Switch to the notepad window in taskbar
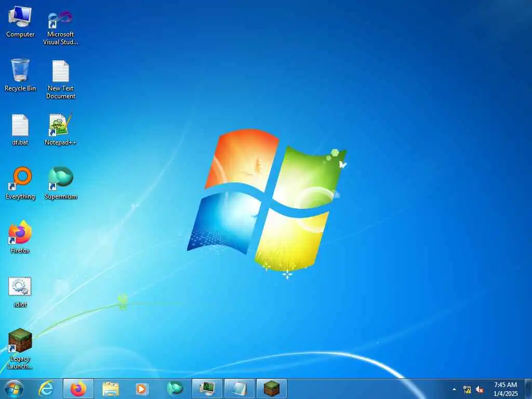 tap(239, 389)
